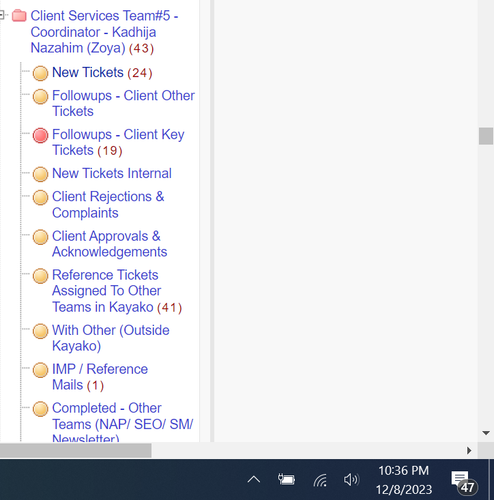Click the yellow circle beside With Other (Outside Kayako)
This screenshot has height=500, width=494.
click(40, 331)
